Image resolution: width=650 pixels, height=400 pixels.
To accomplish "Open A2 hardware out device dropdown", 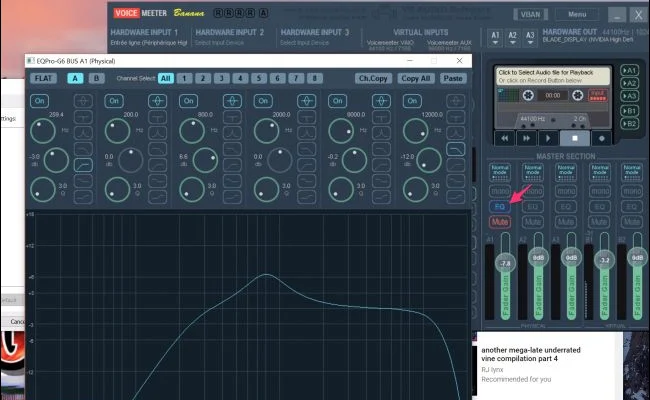I will (513, 38).
